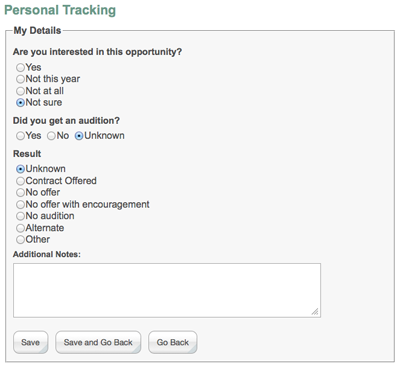Click the Save and Go Back button
The width and height of the screenshot is (400, 367).
pyautogui.click(x=98, y=342)
